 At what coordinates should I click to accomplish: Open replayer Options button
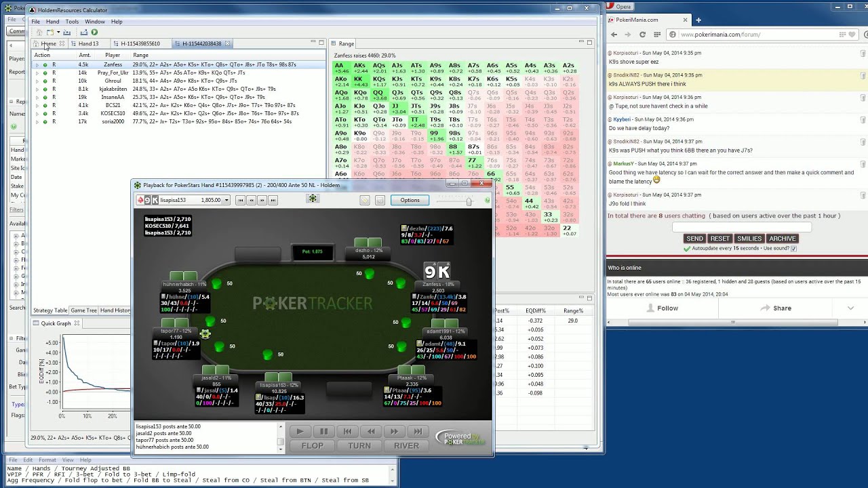click(410, 200)
